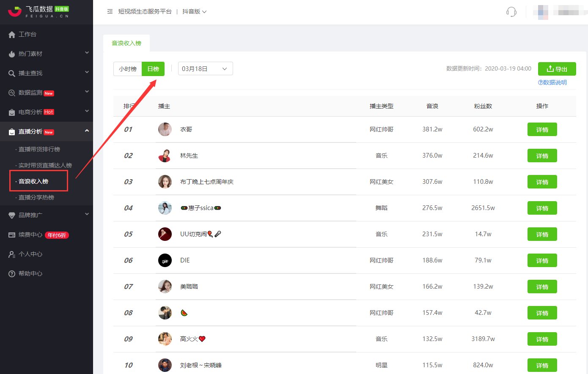This screenshot has width=588, height=374.
Task: Open 工作台 home icon in sidebar
Action: [x=12, y=35]
